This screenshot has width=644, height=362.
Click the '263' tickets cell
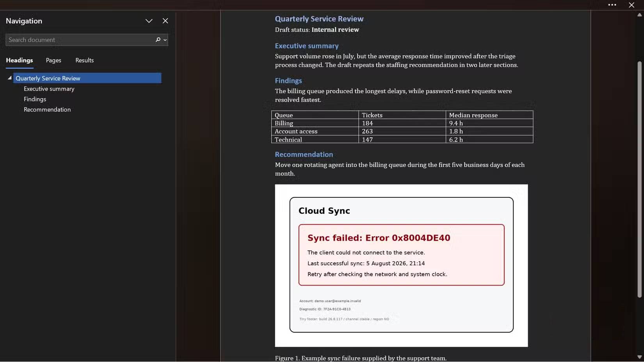pyautogui.click(x=402, y=131)
